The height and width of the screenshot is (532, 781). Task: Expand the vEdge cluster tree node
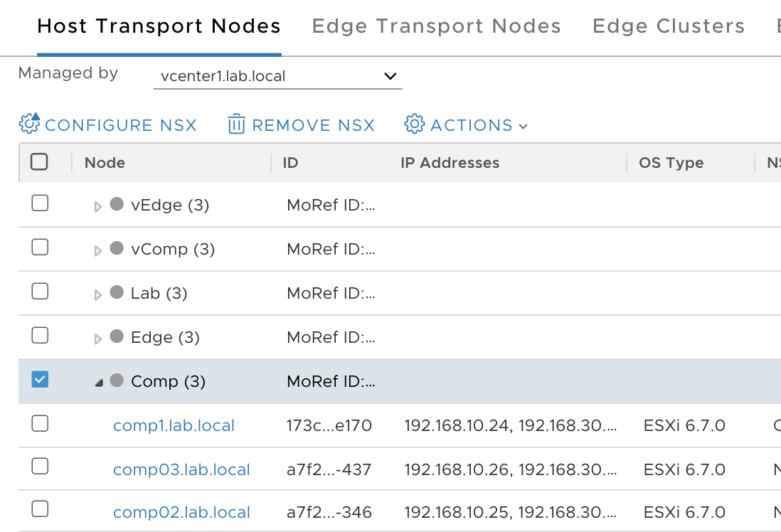[98, 205]
